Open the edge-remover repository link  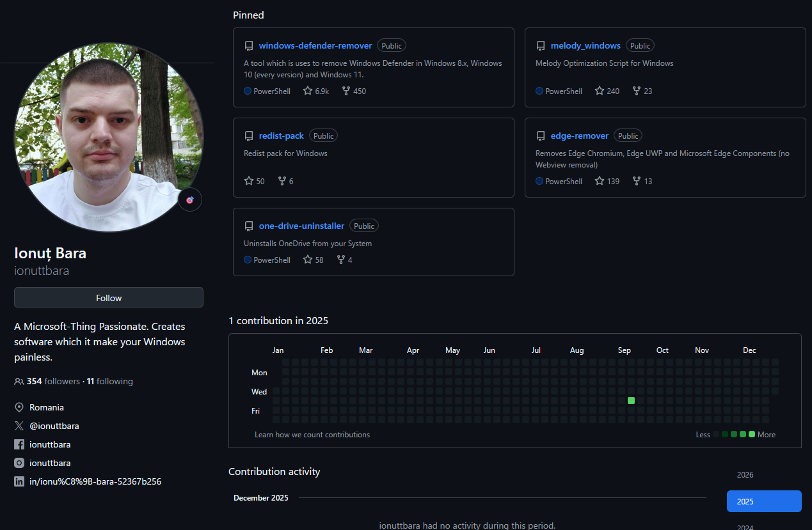(580, 136)
